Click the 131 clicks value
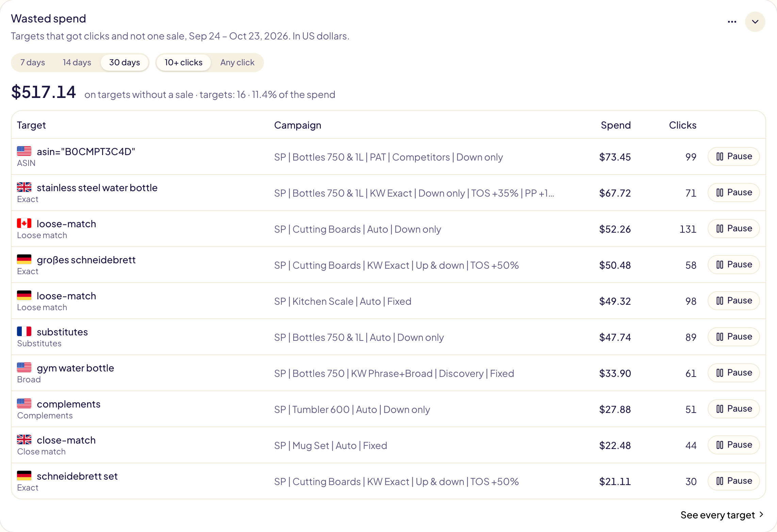Screen dimensions: 777x532 pos(688,229)
